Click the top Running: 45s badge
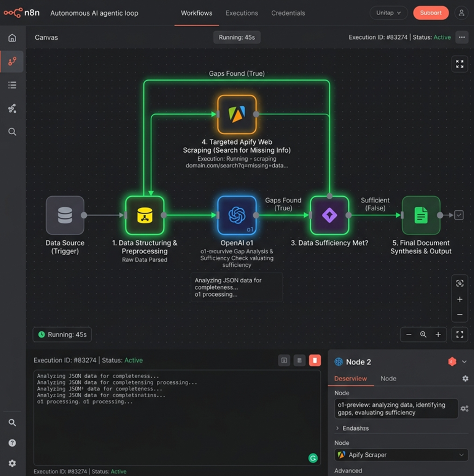 coord(237,37)
